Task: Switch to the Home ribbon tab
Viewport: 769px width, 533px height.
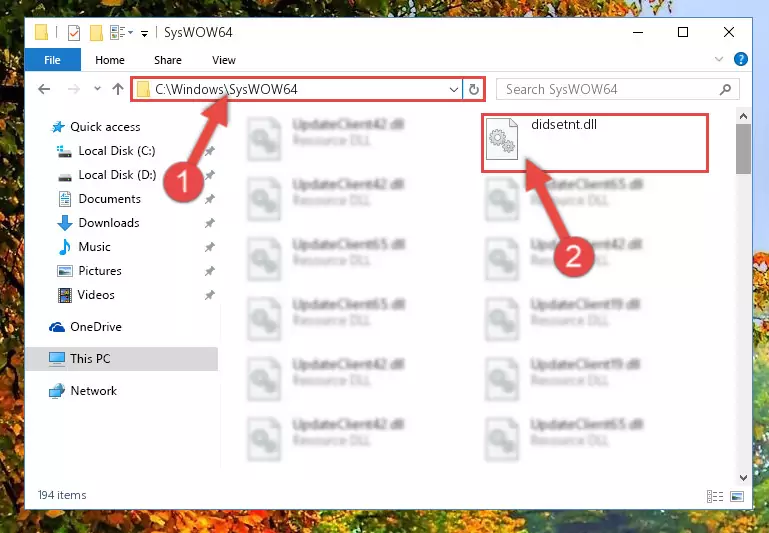Action: point(110,60)
